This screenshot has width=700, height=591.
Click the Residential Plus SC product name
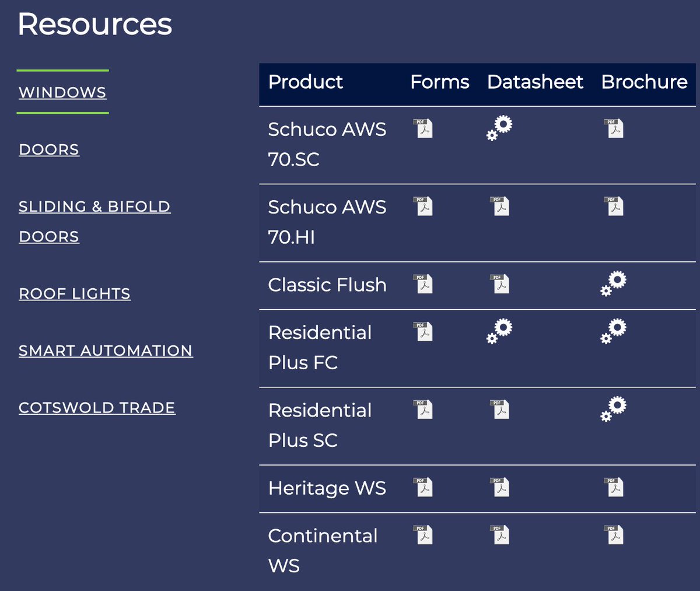(x=320, y=425)
